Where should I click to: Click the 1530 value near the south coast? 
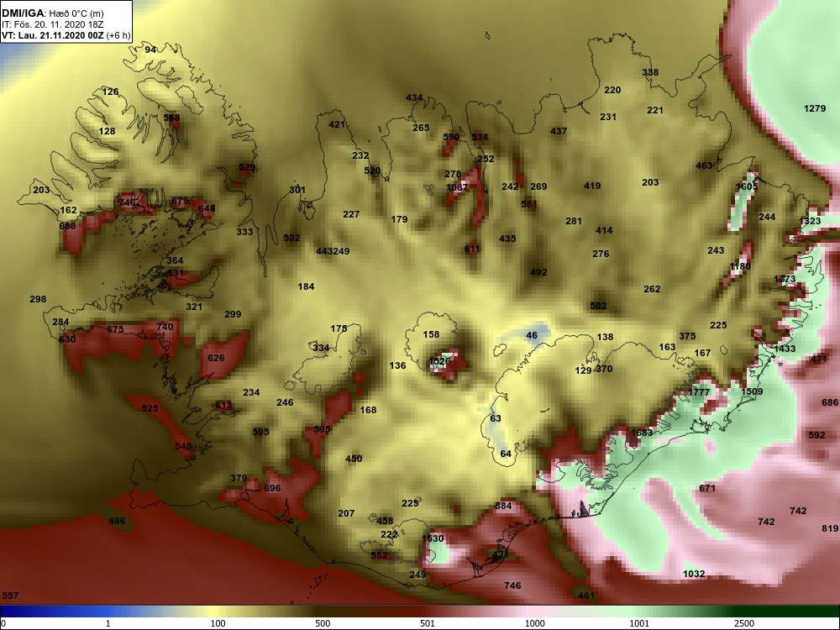[x=433, y=538]
